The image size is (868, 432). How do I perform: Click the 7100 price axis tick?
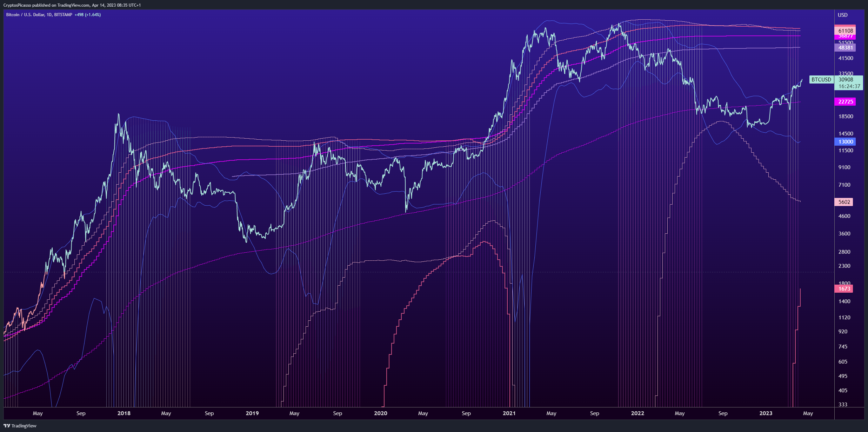pyautogui.click(x=844, y=185)
